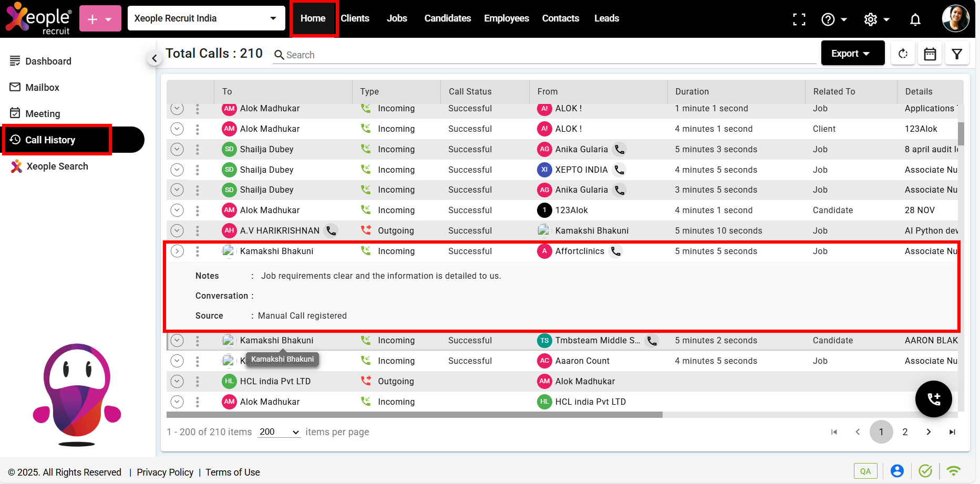Viewport: 980px width, 484px height.
Task: Change the 200 items per page dropdown
Action: (279, 432)
